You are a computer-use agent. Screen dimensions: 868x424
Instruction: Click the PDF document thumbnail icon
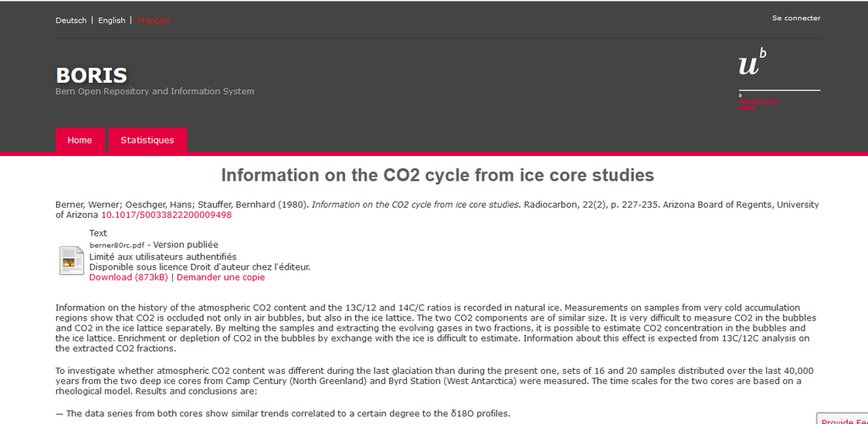click(71, 260)
